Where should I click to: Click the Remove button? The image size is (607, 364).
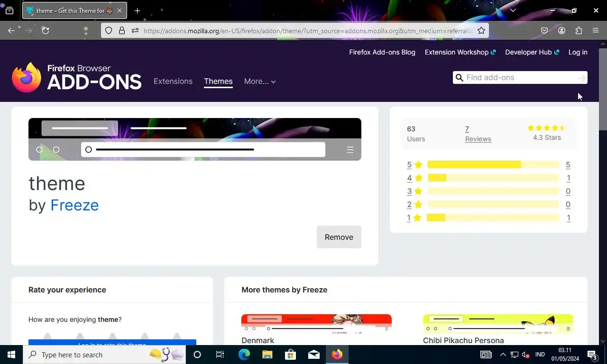point(339,237)
